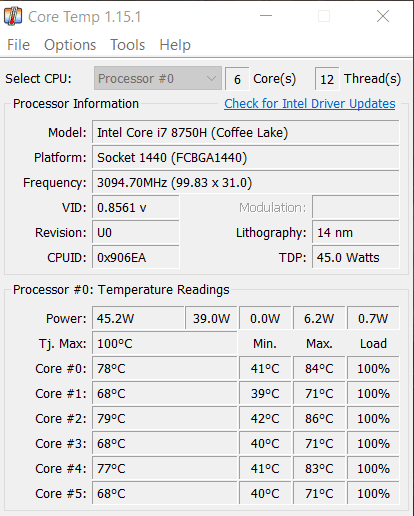Click the Tj. Max value 100°C
The width and height of the screenshot is (414, 516).
click(165, 344)
